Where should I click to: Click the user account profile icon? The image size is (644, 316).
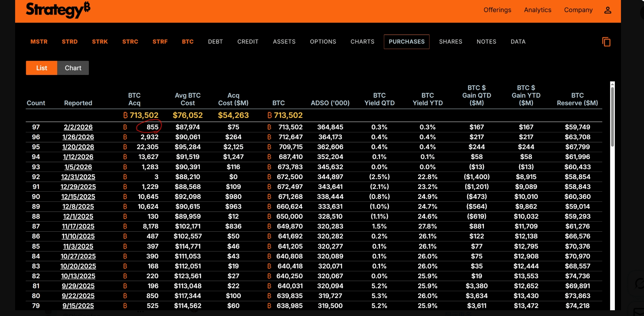click(608, 10)
